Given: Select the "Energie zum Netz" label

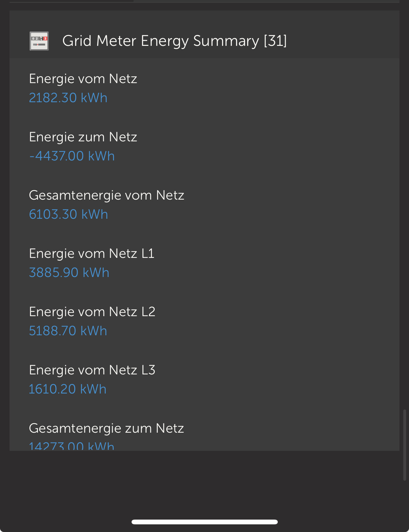Looking at the screenshot, I should (83, 137).
